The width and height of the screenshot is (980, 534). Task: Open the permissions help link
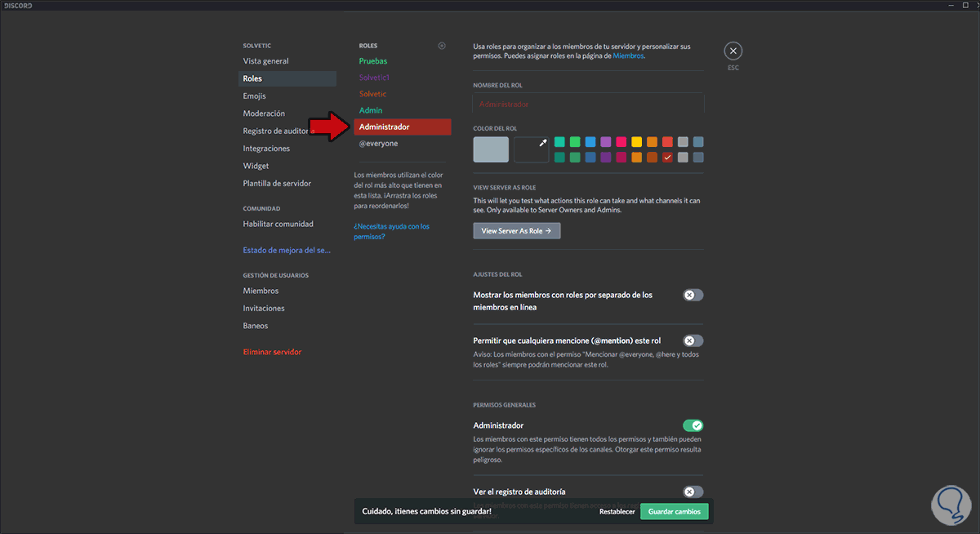pos(391,231)
